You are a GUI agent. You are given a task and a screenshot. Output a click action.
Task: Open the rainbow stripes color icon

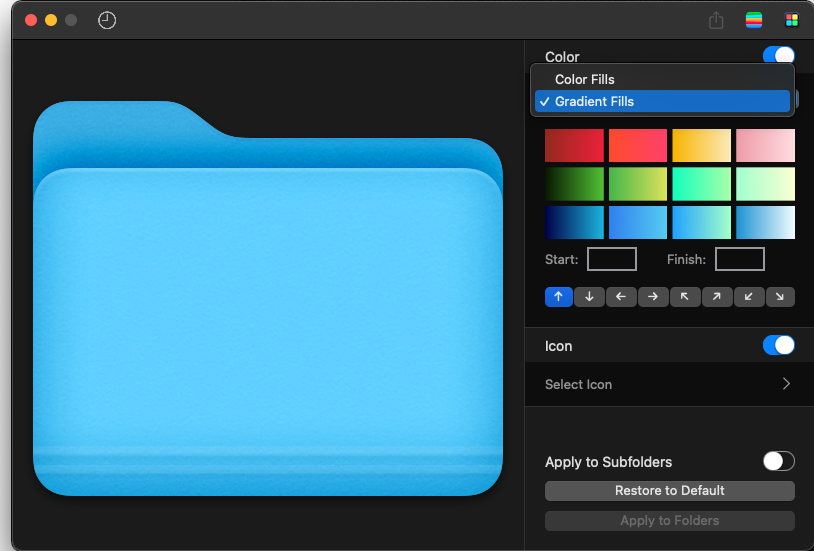tap(754, 20)
